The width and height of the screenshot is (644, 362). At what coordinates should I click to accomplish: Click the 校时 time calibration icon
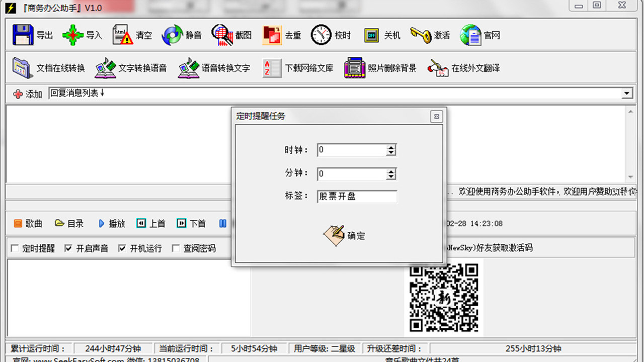[331, 35]
